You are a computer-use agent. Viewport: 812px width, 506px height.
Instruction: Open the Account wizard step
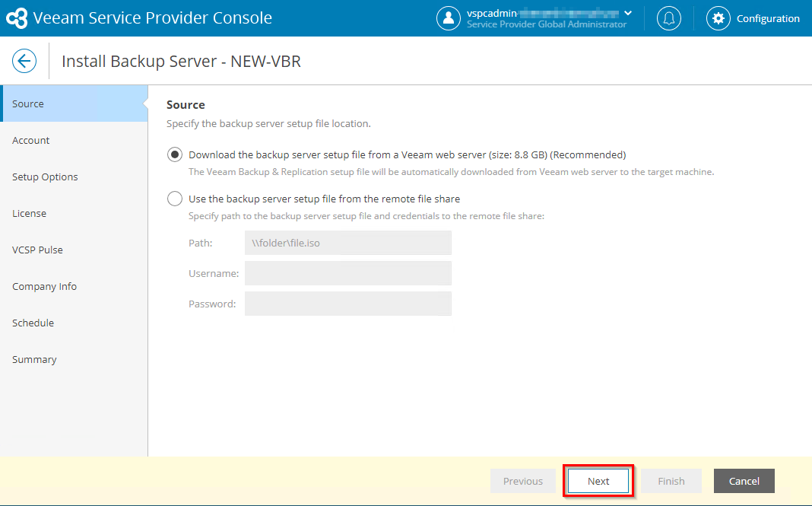pyautogui.click(x=74, y=141)
